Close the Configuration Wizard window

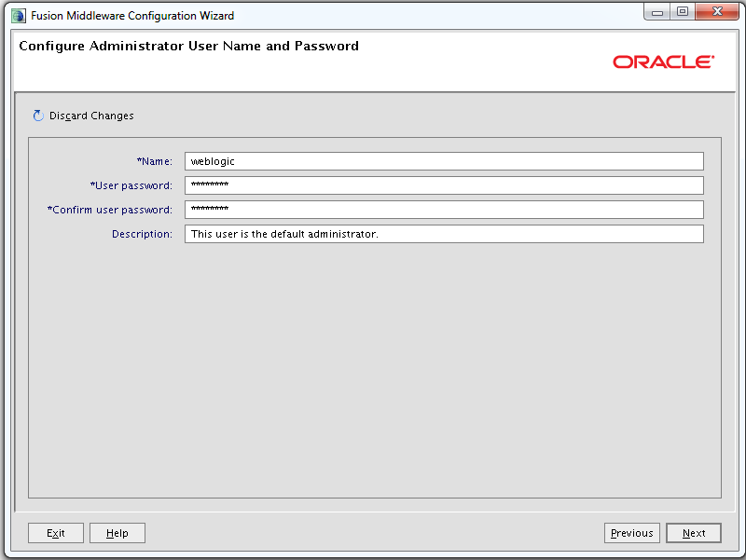717,12
